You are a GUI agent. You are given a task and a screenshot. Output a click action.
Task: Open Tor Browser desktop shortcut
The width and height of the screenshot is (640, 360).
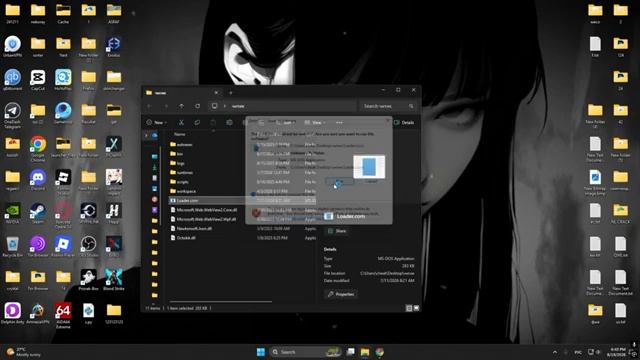(x=38, y=247)
